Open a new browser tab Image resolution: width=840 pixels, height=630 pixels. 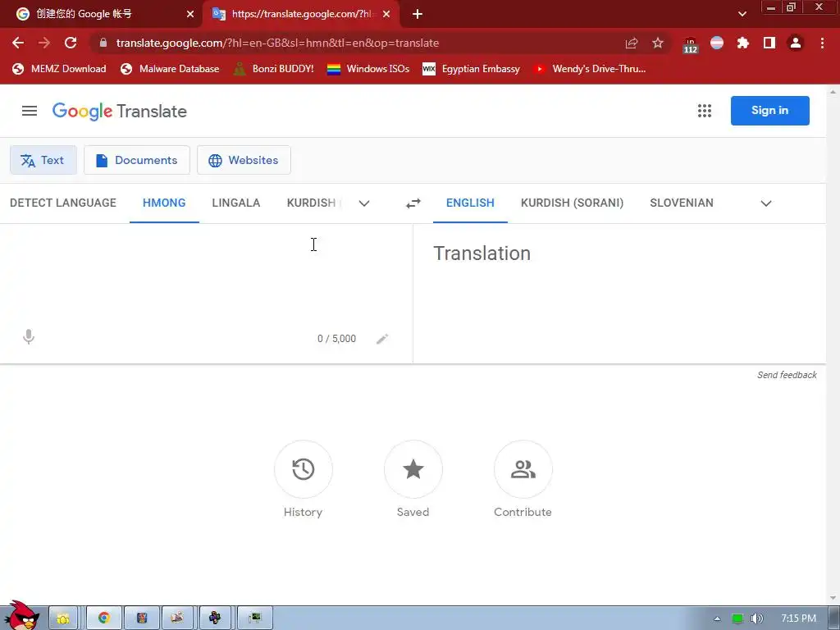pyautogui.click(x=418, y=15)
